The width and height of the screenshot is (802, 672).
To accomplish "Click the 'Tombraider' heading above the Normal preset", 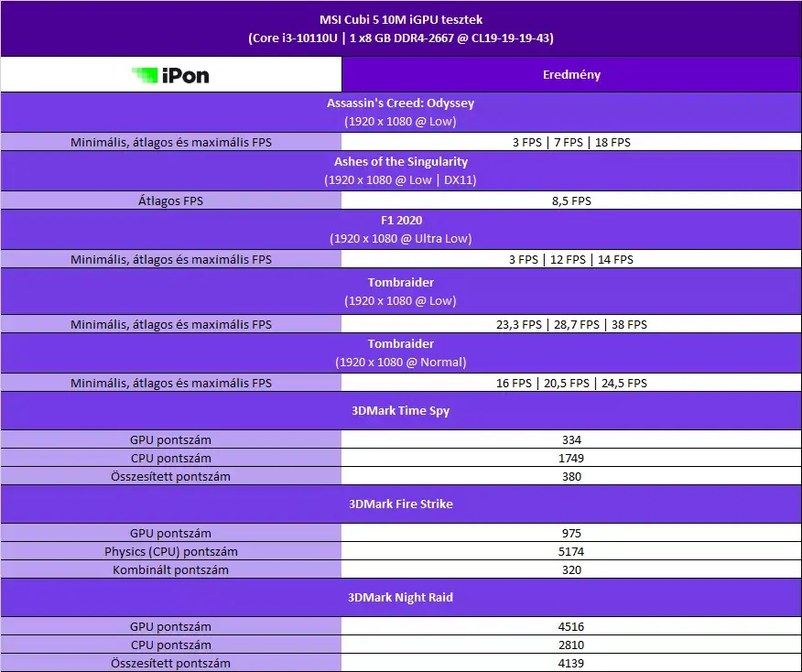I will [401, 343].
